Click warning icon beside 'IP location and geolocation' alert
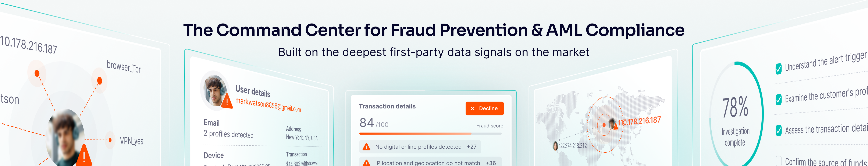This screenshot has height=166, width=868. point(366,163)
